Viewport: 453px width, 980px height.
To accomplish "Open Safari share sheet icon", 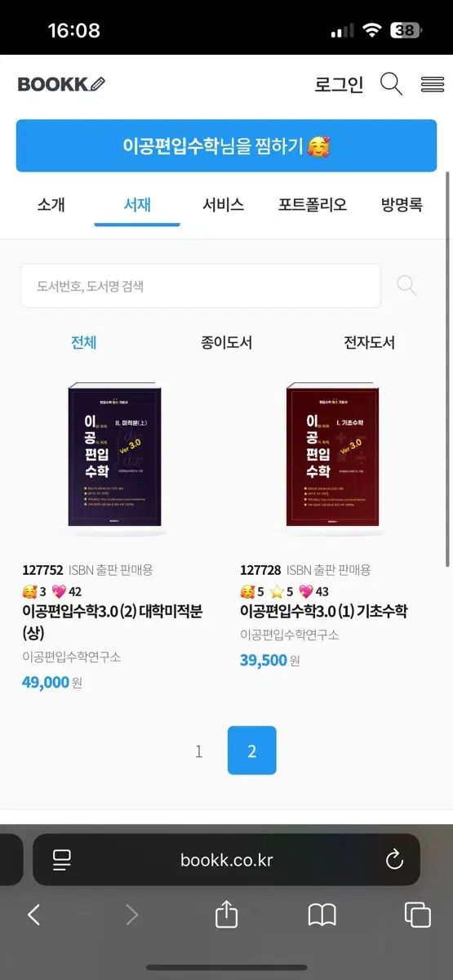I will pos(226,914).
